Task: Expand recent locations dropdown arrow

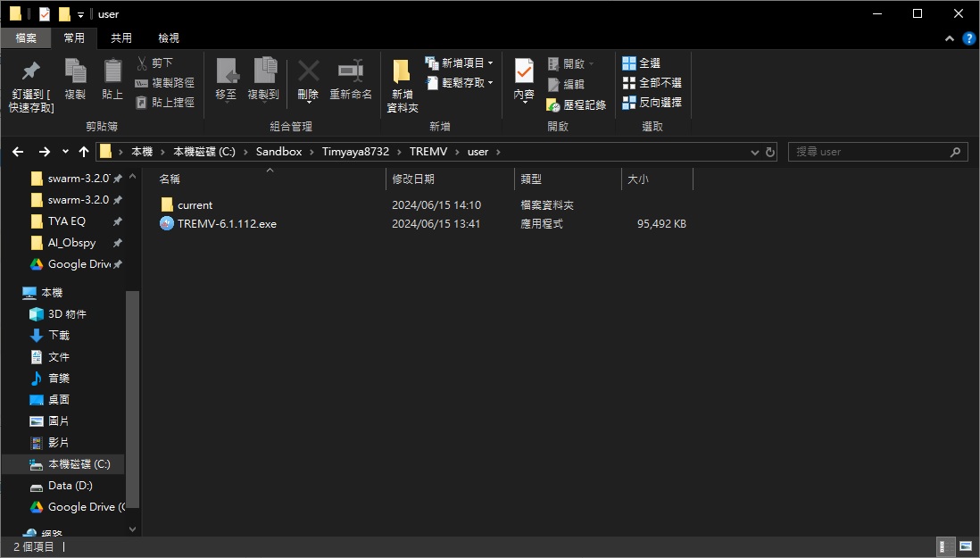Action: [65, 152]
